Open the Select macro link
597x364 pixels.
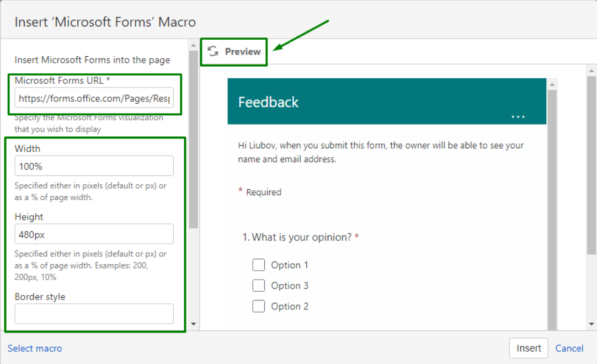pos(35,349)
